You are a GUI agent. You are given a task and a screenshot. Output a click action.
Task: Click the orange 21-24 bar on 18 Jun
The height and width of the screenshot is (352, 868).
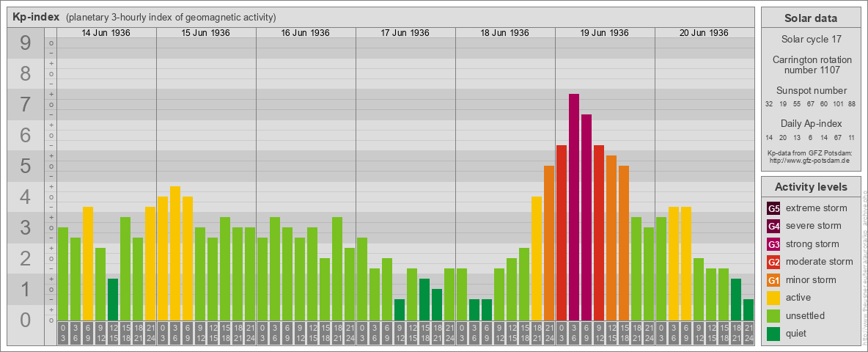[x=549, y=243]
